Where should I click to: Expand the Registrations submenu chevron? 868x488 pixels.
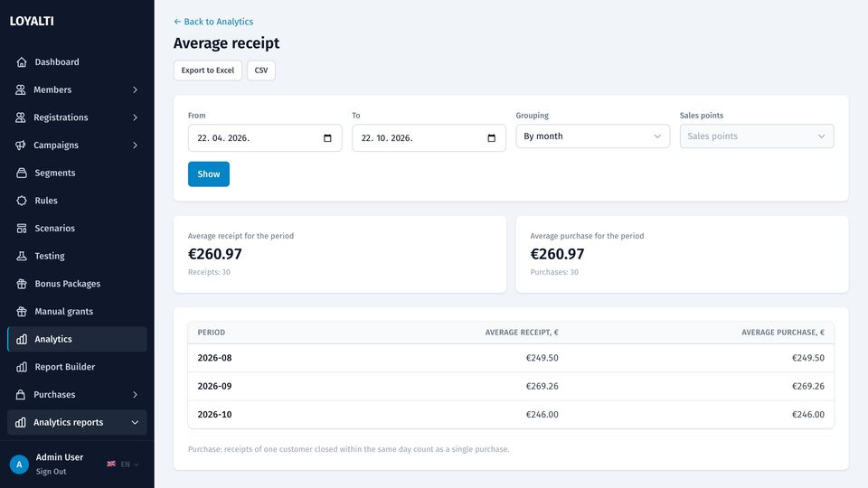[x=135, y=117]
